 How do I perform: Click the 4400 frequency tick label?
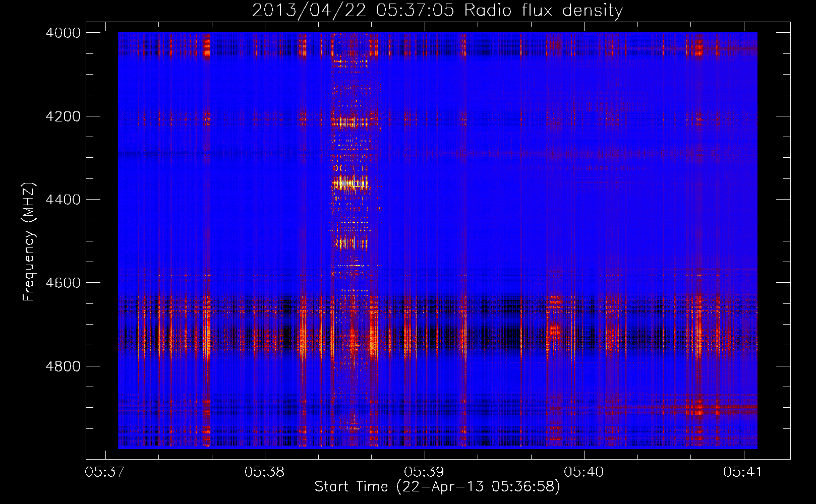[x=63, y=200]
